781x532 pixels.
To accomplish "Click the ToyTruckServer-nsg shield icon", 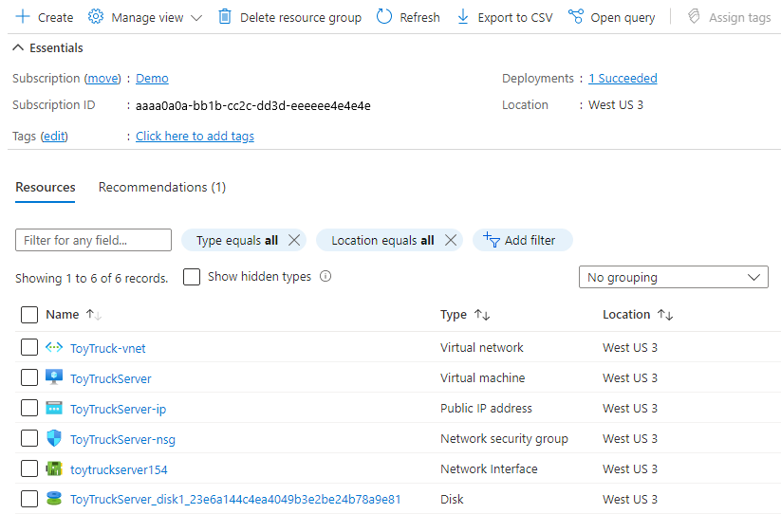I will (54, 438).
